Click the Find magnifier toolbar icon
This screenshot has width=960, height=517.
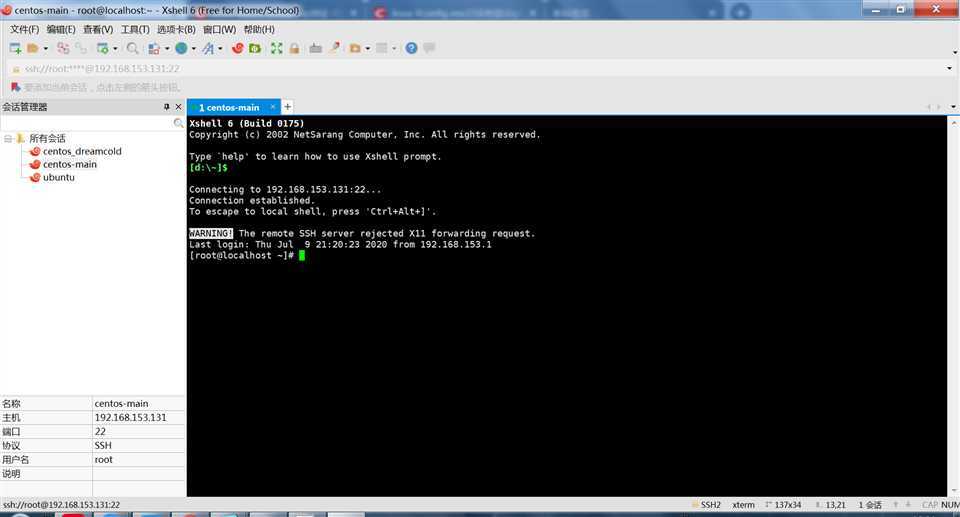[x=132, y=48]
